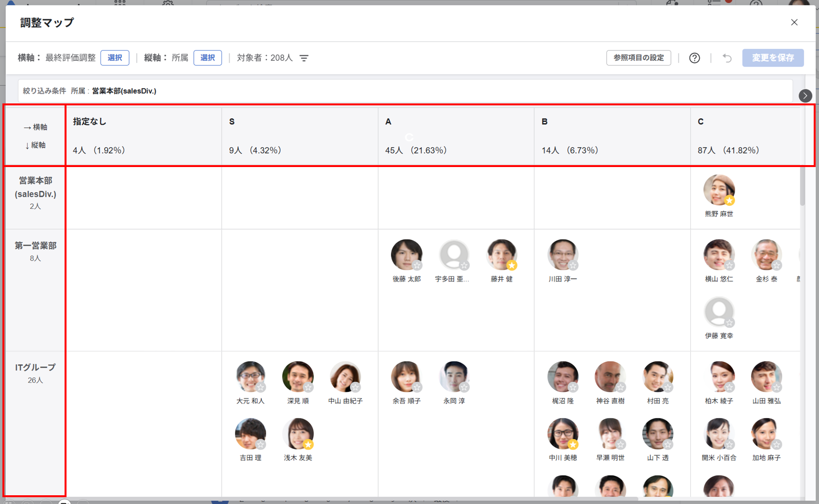Select the vertical axis 選択 button
This screenshot has height=504, width=819.
207,58
